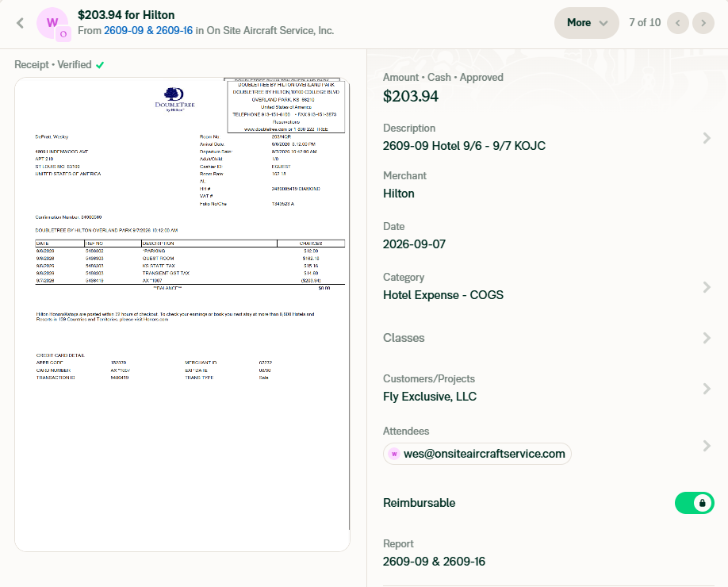Click date value 2026-09-07

[x=414, y=244]
